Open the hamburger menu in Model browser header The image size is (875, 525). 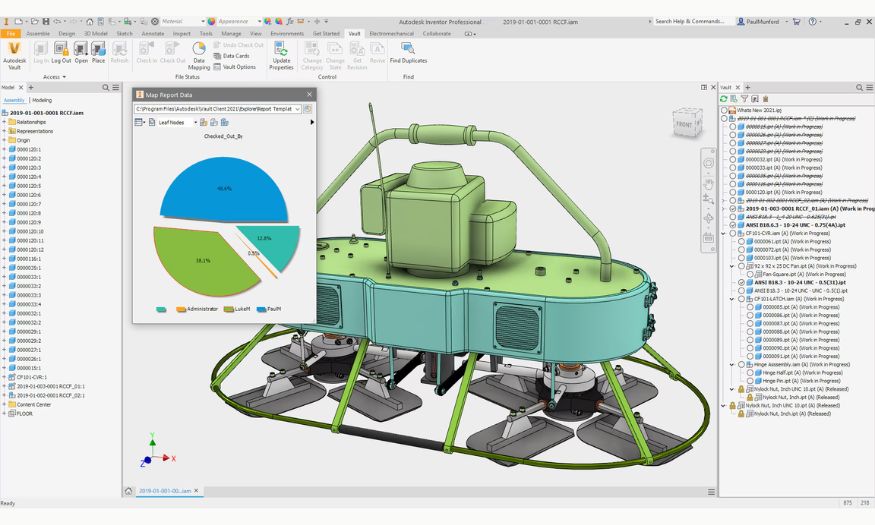click(116, 88)
